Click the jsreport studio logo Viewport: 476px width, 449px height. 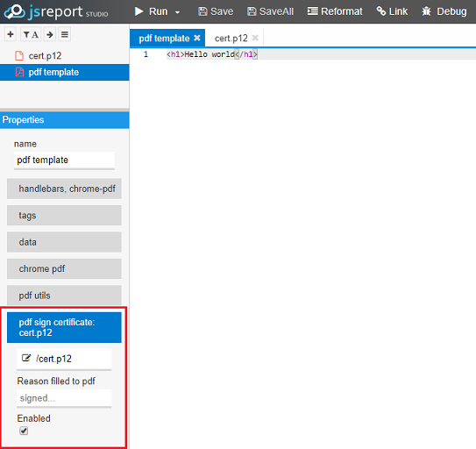[56, 11]
